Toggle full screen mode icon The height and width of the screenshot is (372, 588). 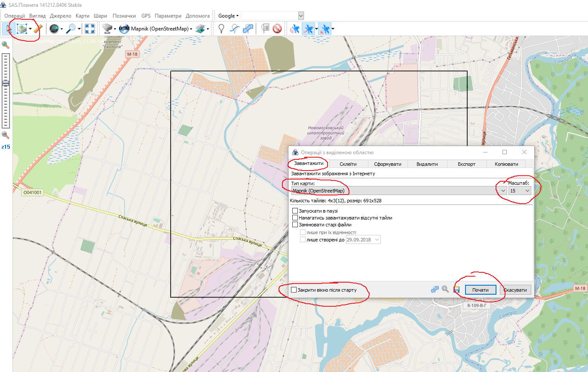tap(89, 29)
